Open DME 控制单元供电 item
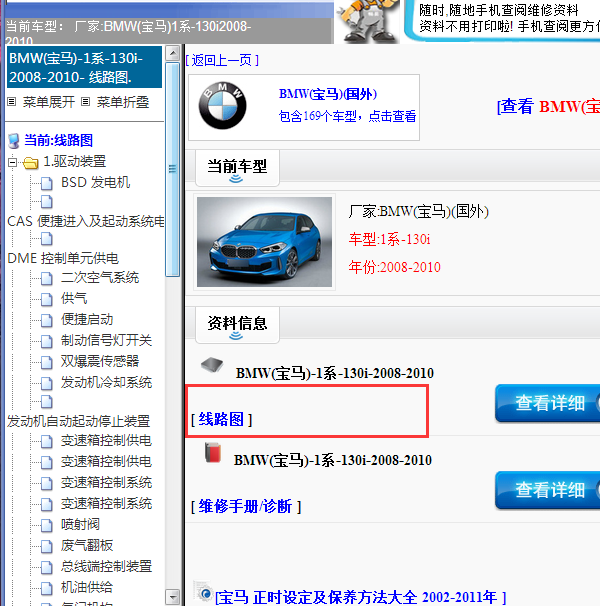The width and height of the screenshot is (600, 606). (63, 258)
